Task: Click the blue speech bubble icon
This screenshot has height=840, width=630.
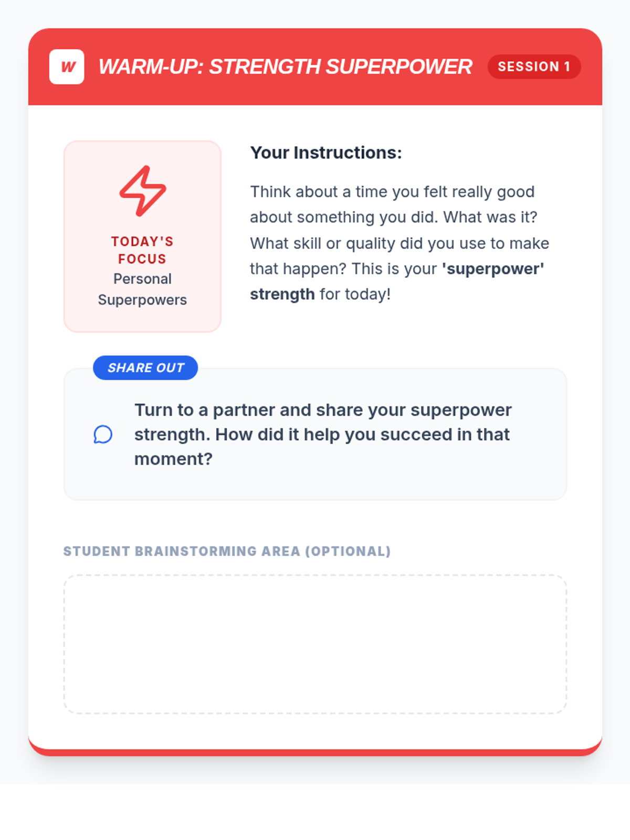Action: (103, 434)
